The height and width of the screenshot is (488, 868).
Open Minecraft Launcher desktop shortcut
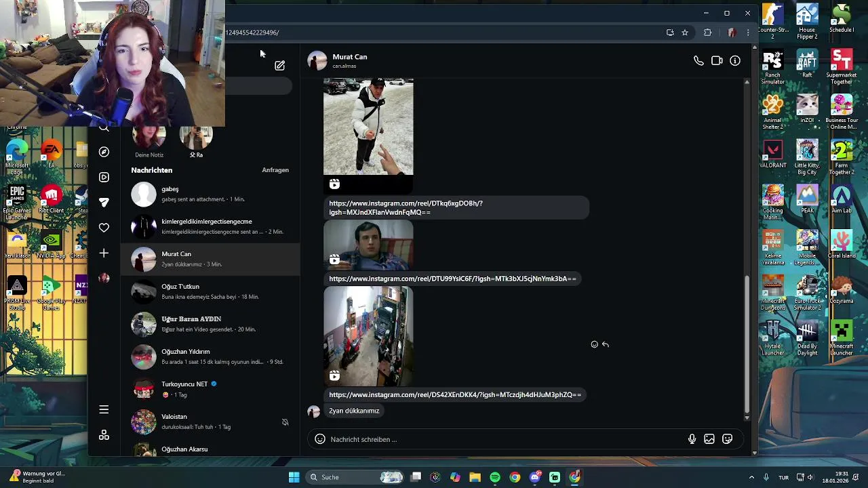tap(842, 338)
